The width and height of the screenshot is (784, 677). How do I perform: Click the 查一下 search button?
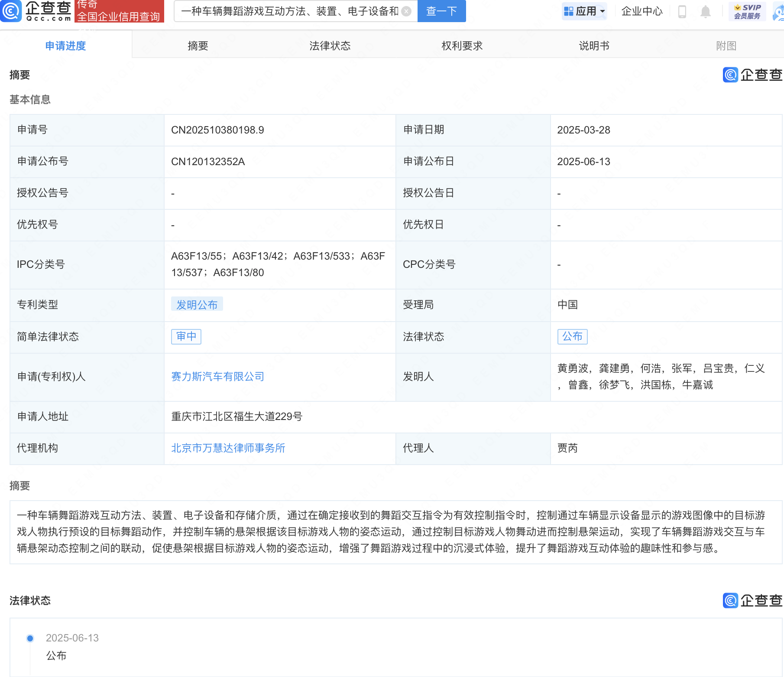click(x=441, y=11)
